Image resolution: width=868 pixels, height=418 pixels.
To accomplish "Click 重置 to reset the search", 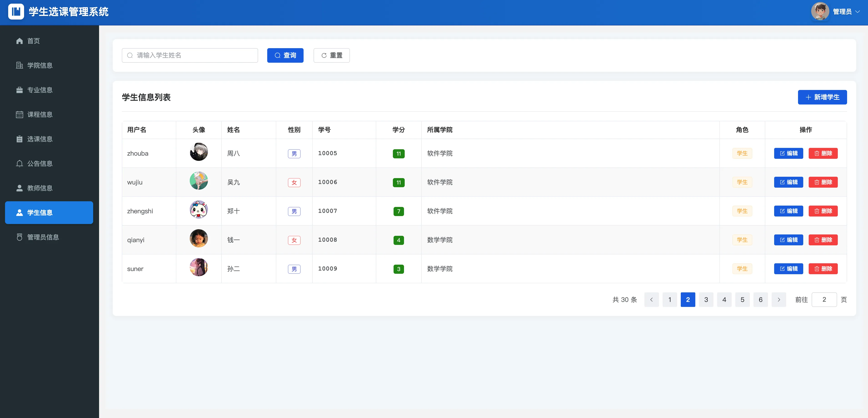I will click(332, 55).
